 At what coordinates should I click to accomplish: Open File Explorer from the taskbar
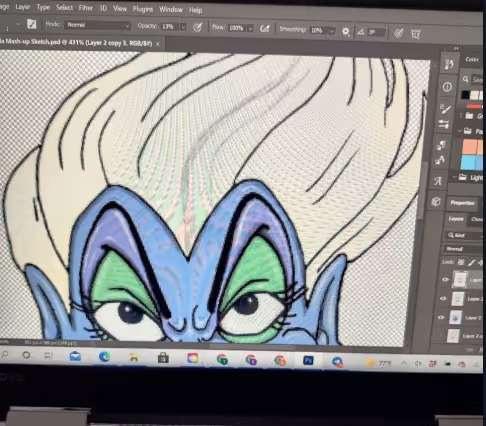134,357
